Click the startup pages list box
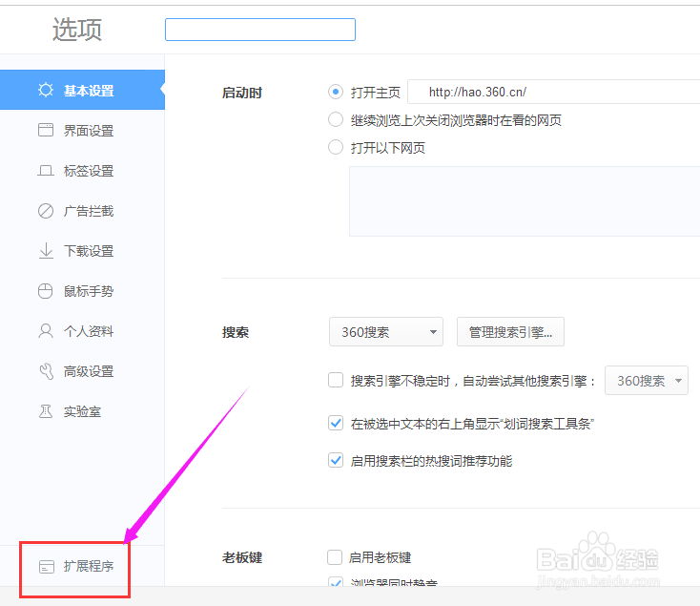This screenshot has height=606, width=700. (x=525, y=201)
